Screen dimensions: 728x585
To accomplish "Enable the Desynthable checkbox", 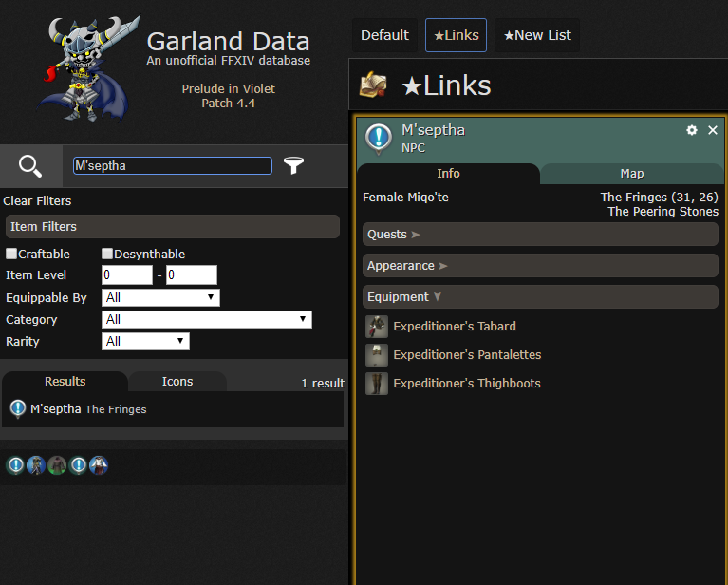I will tap(107, 254).
